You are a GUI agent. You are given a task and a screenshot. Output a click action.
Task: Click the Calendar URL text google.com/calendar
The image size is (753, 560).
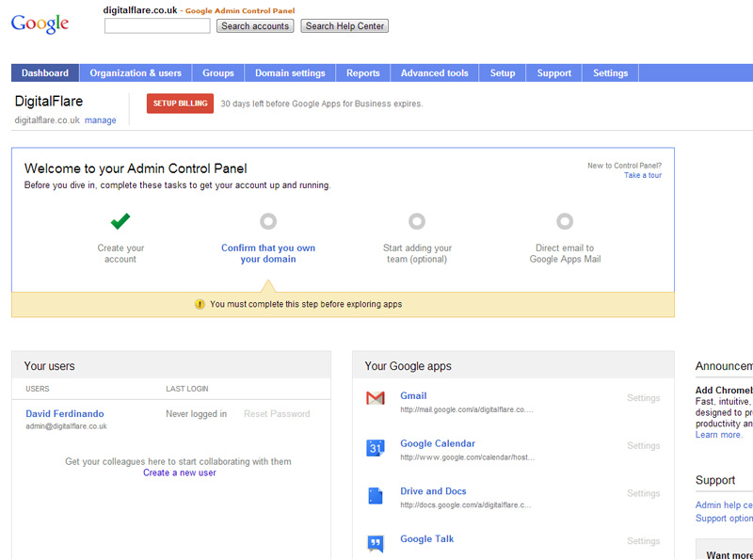[467, 457]
